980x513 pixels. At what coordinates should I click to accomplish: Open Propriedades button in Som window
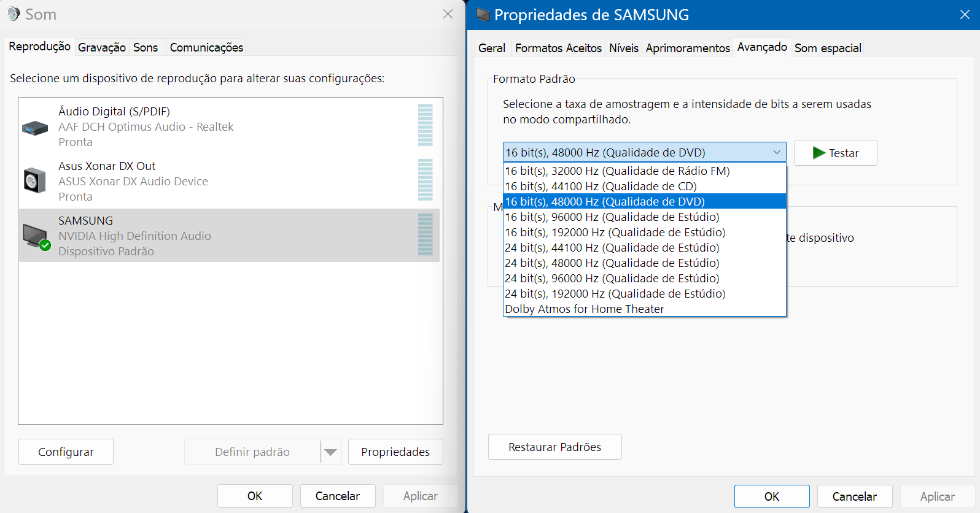pyautogui.click(x=395, y=452)
